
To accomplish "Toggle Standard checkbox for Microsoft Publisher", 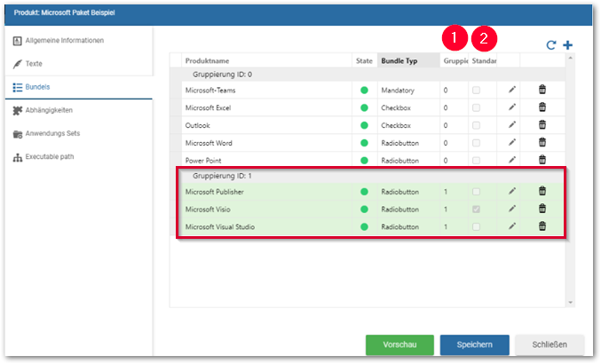I will (476, 192).
